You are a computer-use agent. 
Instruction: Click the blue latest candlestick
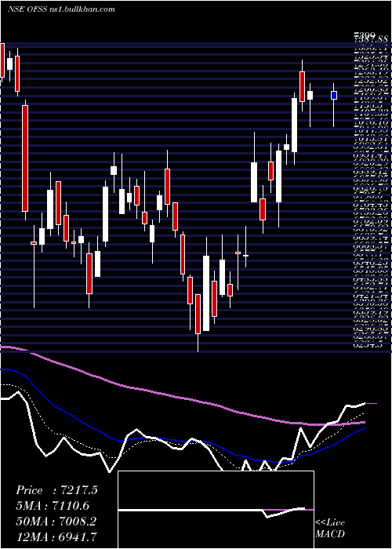pos(334,95)
